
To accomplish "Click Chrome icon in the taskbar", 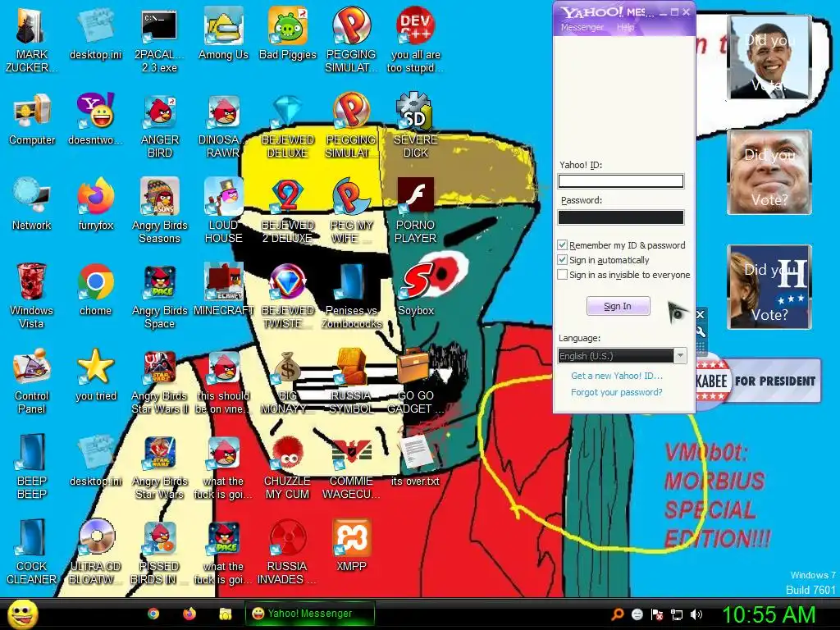I will click(153, 614).
